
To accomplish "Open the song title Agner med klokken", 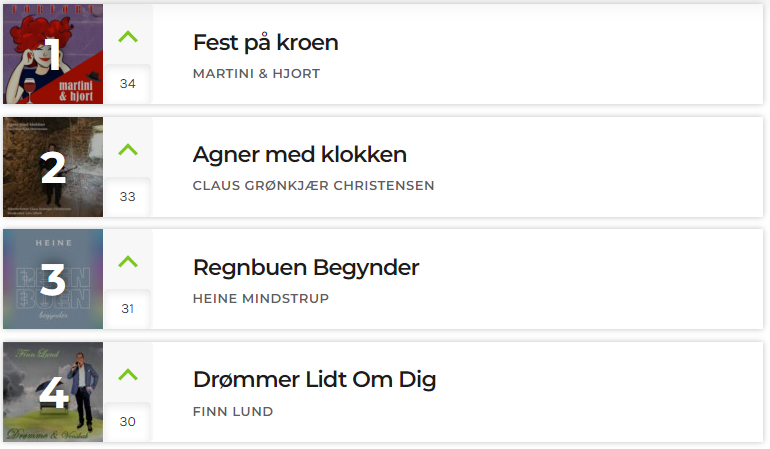I will coord(300,155).
